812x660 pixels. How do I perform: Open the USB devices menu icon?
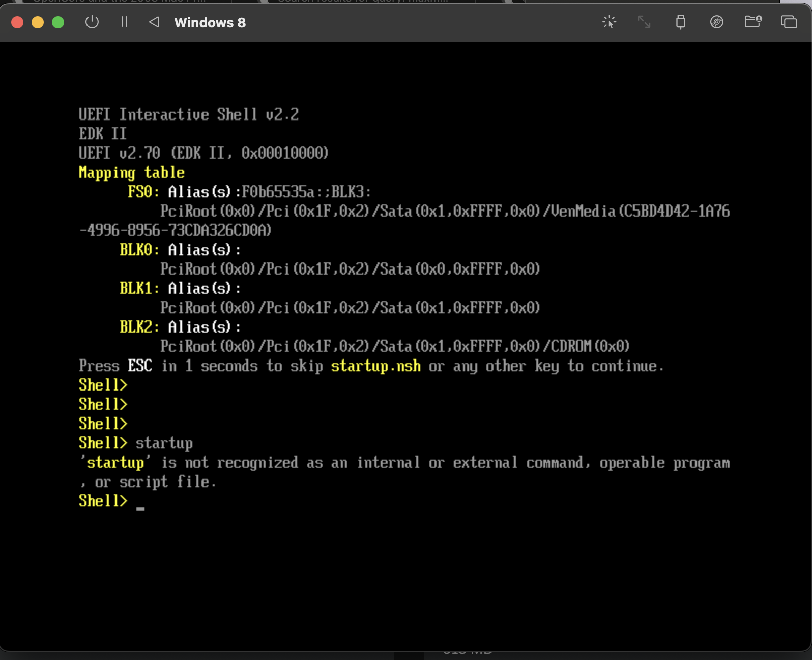[x=680, y=22]
